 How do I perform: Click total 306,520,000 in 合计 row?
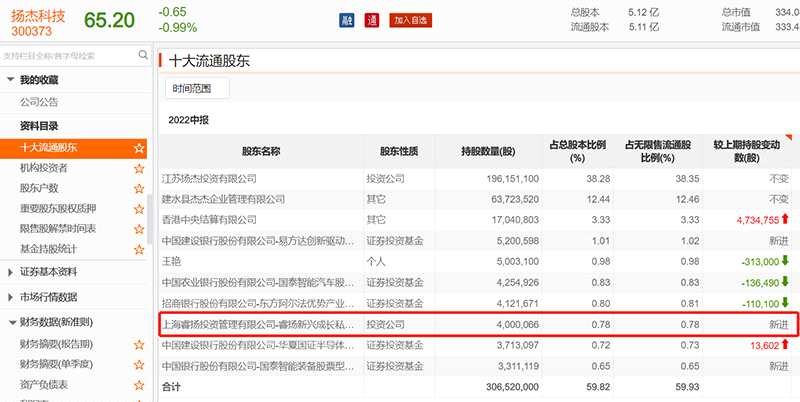(x=512, y=387)
